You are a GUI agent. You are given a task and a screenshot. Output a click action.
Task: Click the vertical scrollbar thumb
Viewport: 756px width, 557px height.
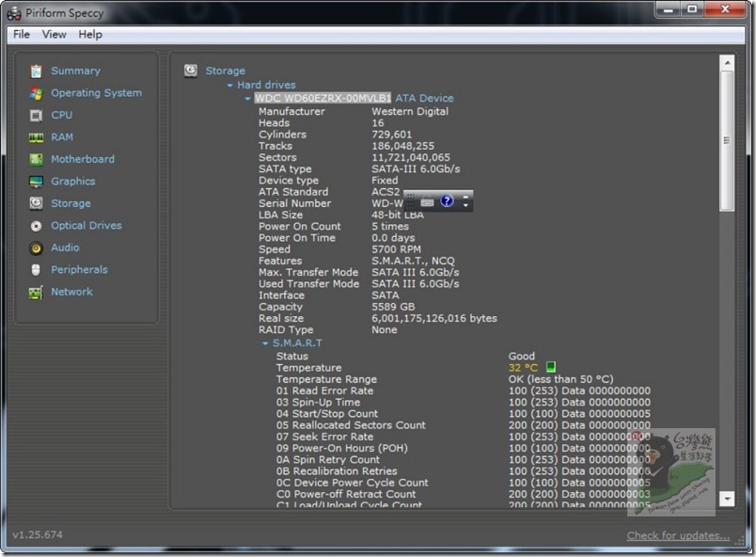click(x=727, y=141)
